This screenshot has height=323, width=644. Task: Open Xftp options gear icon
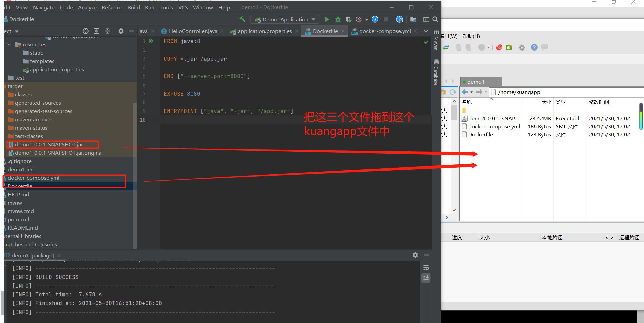tap(522, 47)
